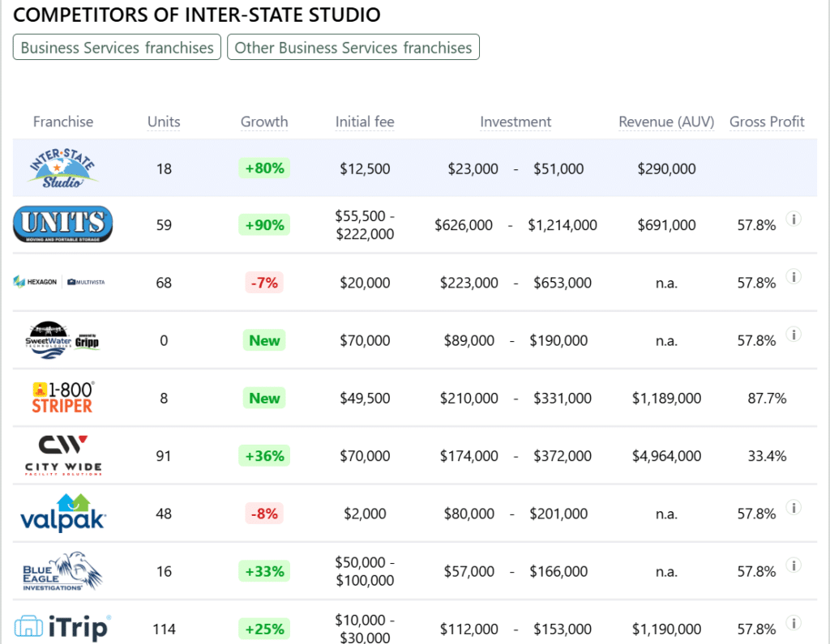The width and height of the screenshot is (830, 644).
Task: Click the -8% growth badge
Action: 264,514
